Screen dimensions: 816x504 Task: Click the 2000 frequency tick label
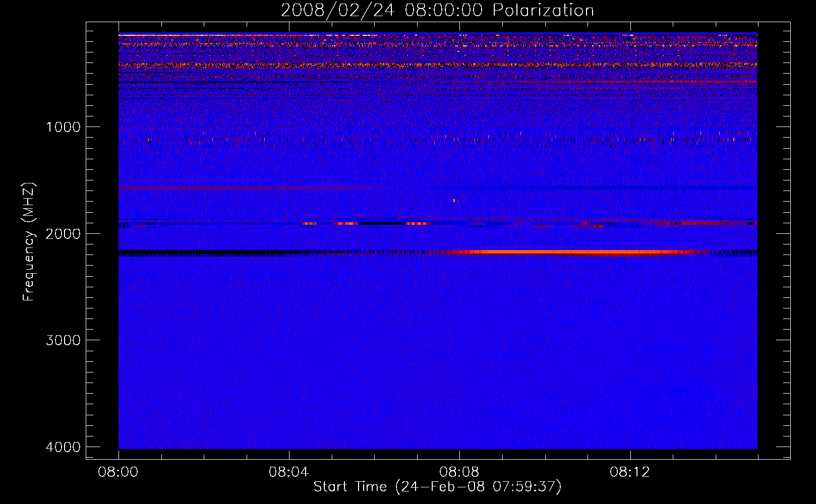click(63, 233)
